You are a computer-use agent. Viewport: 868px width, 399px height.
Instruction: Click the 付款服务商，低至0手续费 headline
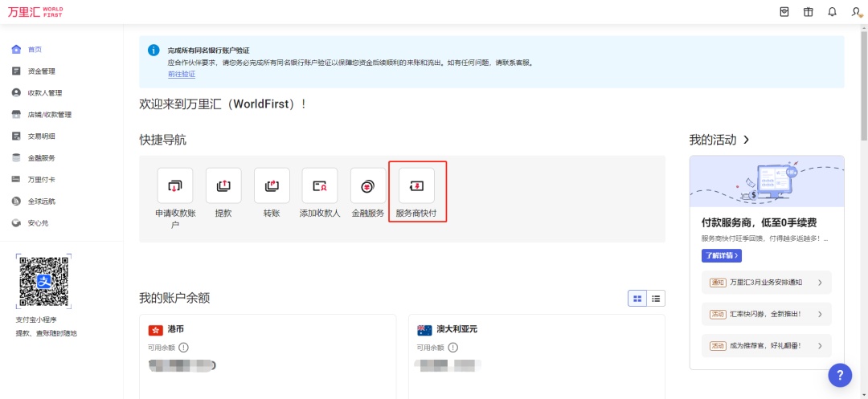pyautogui.click(x=759, y=223)
